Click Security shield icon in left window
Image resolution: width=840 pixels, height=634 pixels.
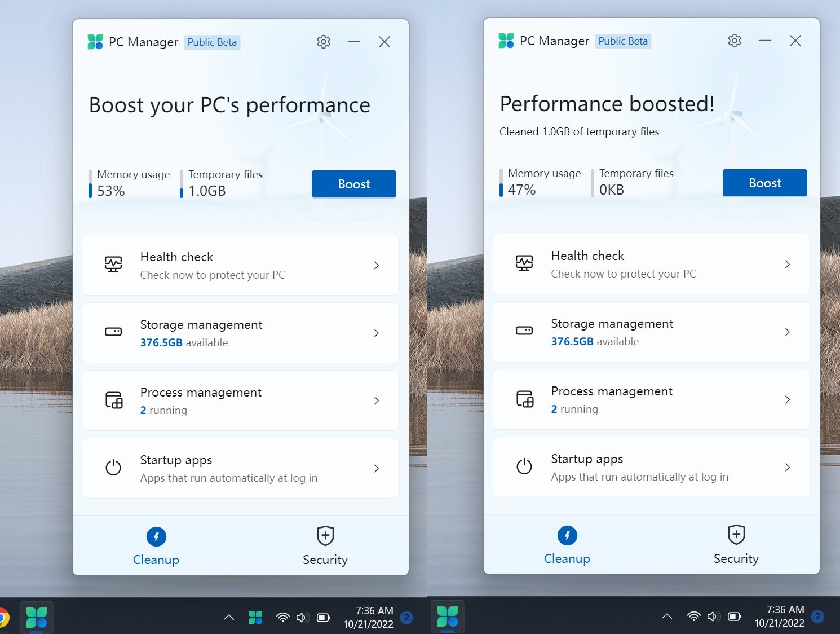click(325, 536)
